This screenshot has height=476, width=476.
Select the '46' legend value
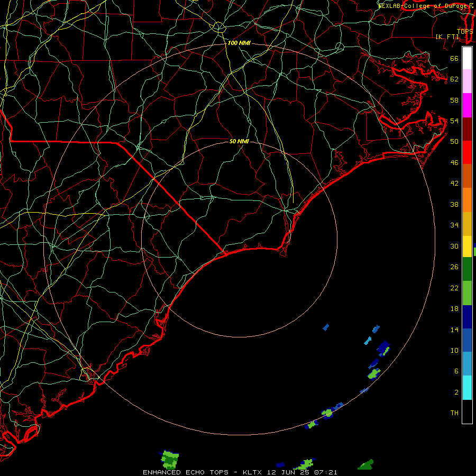454,162
